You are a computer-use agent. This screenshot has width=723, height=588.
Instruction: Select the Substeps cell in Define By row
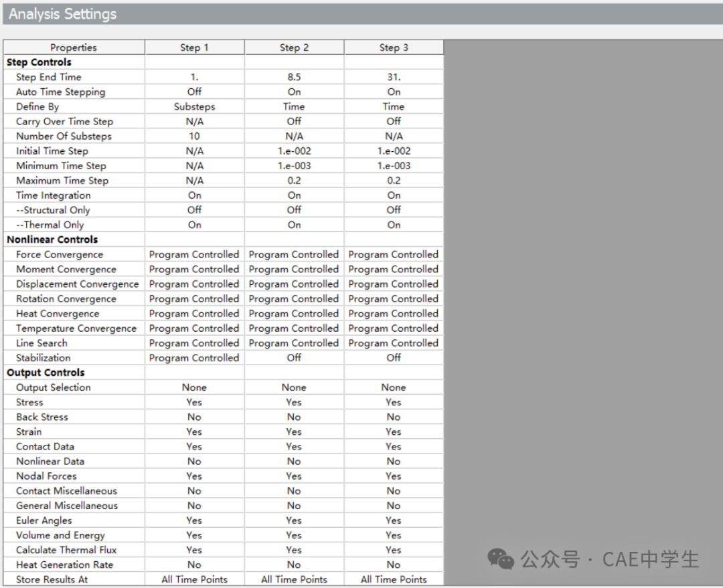195,106
